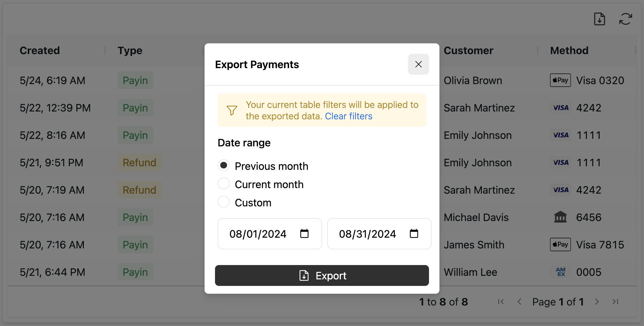Select the Custom date range option
644x326 pixels.
click(x=224, y=202)
